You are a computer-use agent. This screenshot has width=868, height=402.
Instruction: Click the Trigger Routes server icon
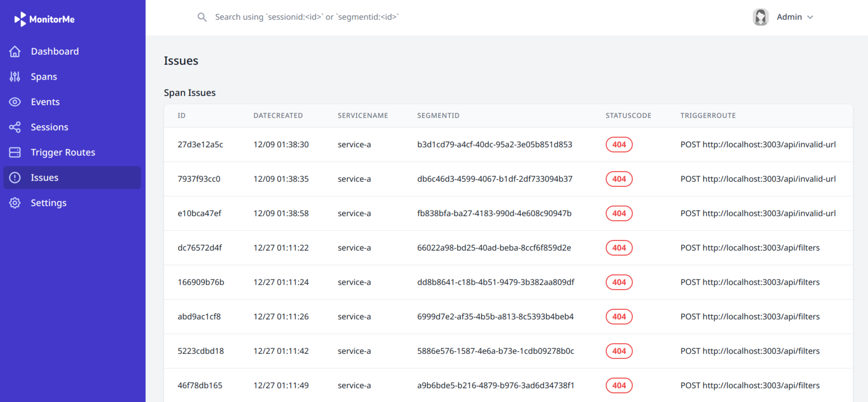click(15, 153)
